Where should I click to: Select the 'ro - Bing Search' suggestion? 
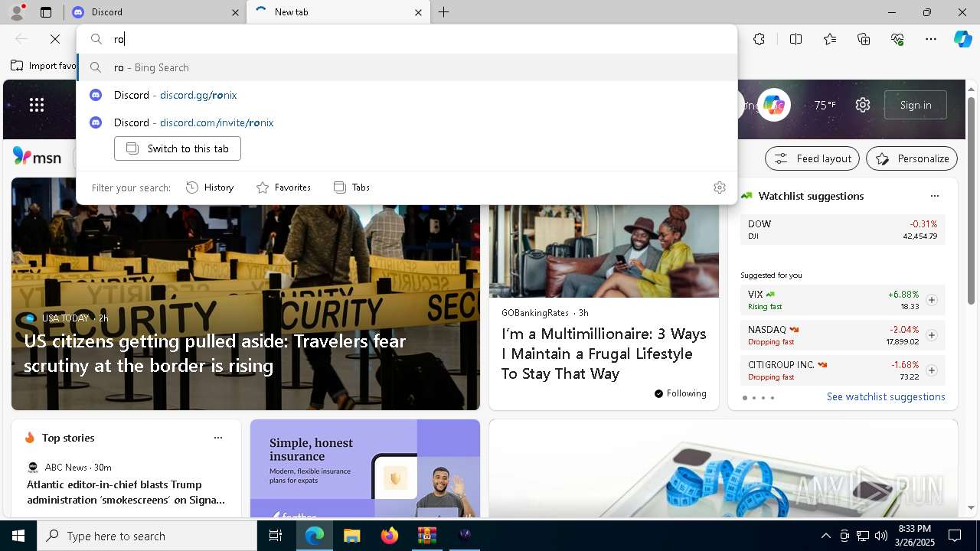pos(407,67)
